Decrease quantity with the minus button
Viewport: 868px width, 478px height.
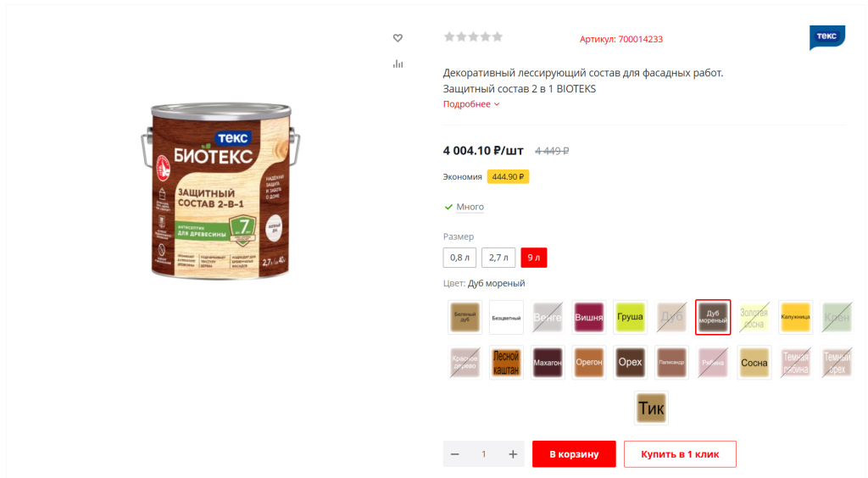point(455,454)
